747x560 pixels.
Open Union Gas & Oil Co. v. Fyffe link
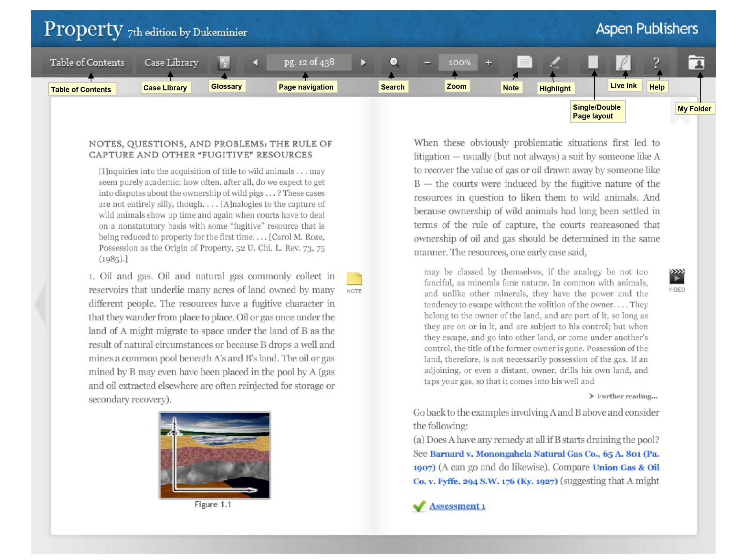click(536, 474)
